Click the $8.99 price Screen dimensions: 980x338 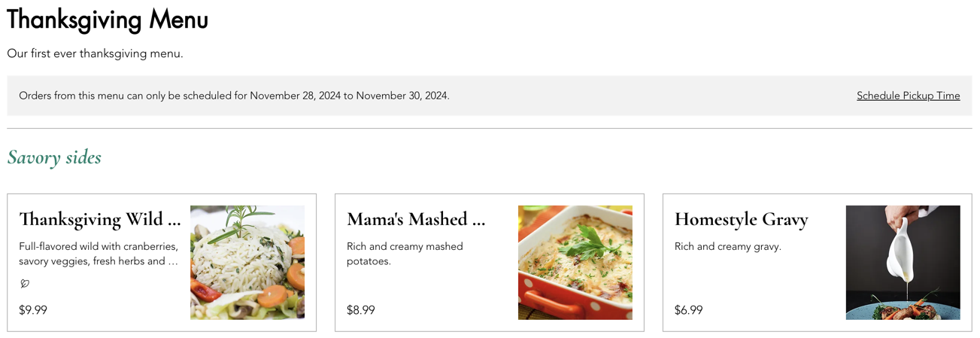361,310
